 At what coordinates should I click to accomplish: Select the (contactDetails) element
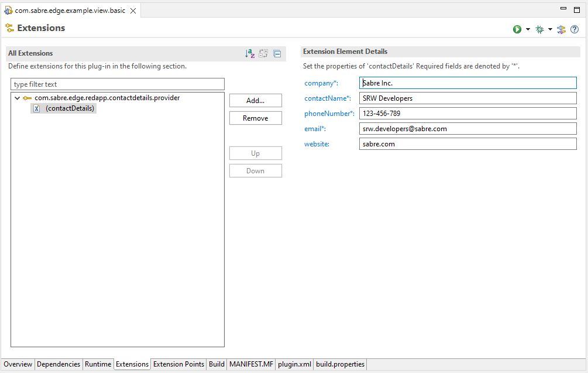70,108
